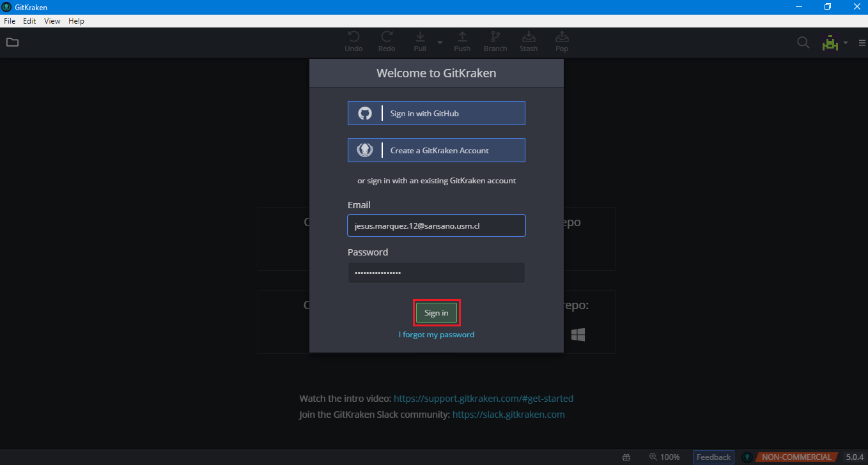The height and width of the screenshot is (465, 868).
Task: Click the Pull toolbar icon
Action: 420,42
